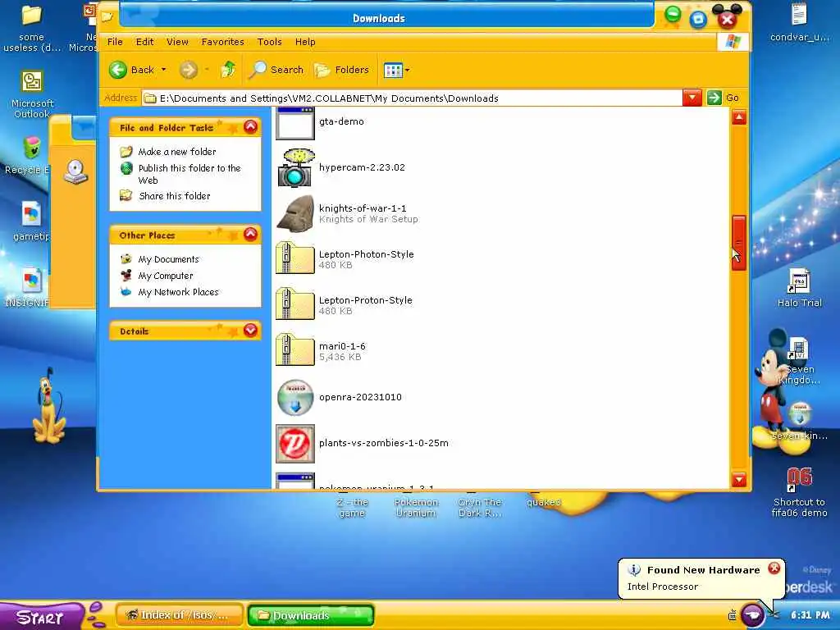
Task: Select the openra-20231010 installer icon
Action: (x=295, y=398)
